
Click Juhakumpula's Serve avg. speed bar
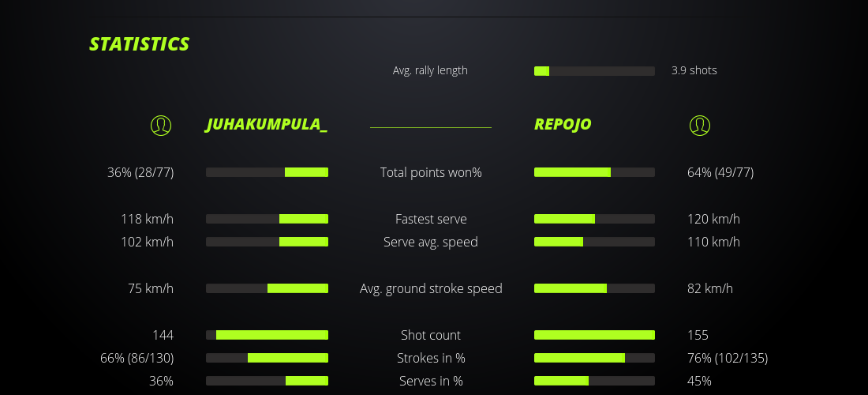(267, 242)
